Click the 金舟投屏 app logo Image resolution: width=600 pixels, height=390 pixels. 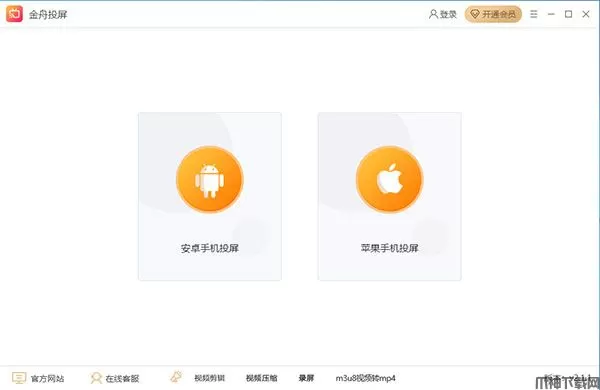click(14, 14)
